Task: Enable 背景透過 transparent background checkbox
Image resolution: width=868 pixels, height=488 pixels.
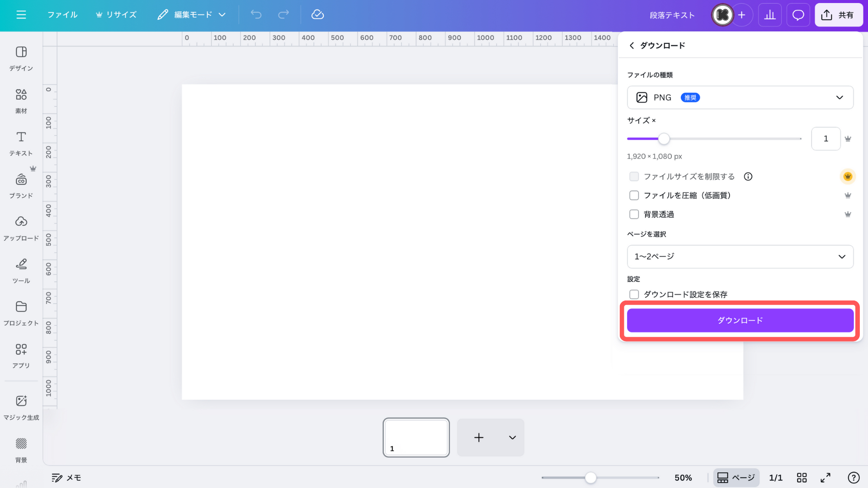Action: click(634, 215)
